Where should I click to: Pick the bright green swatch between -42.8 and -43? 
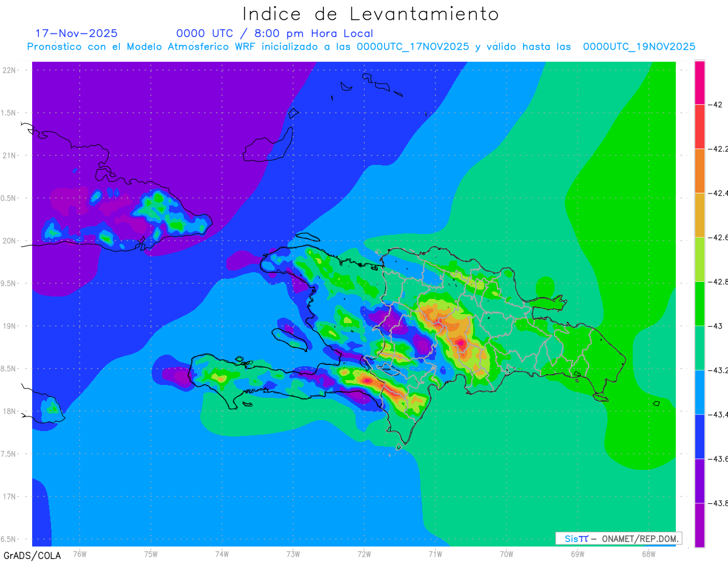[x=699, y=303]
